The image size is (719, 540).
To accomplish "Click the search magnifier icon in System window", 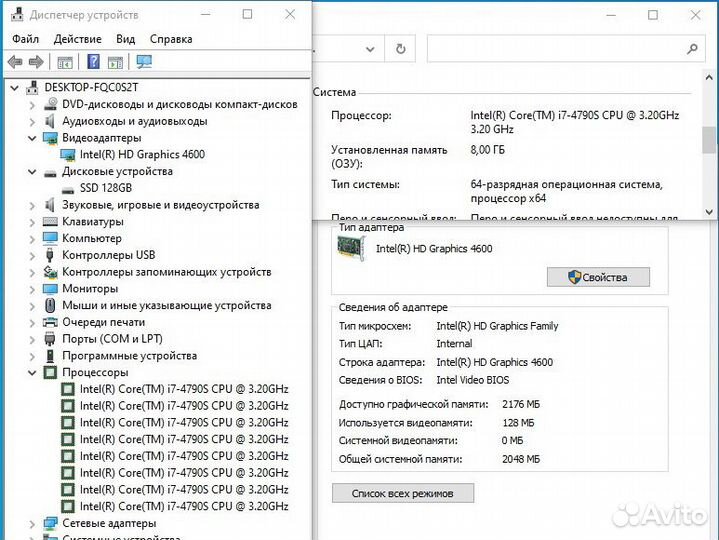I will (692, 49).
